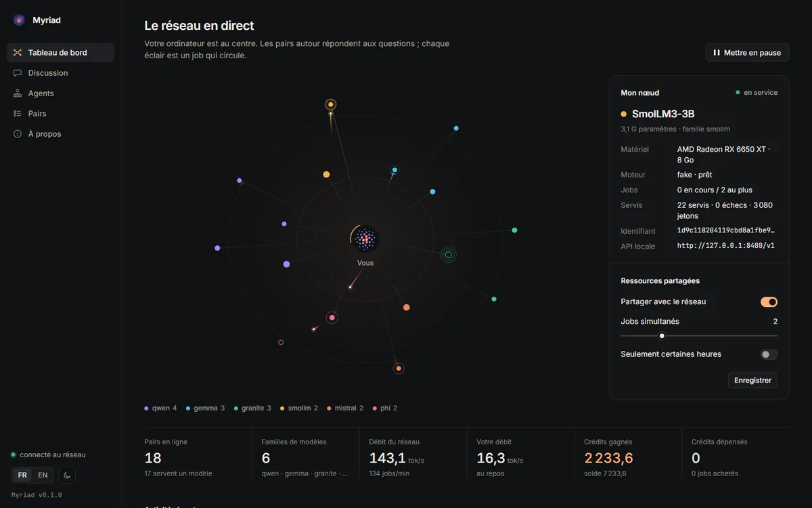The height and width of the screenshot is (508, 812).
Task: Disable Partager avec le réseau switch
Action: pos(769,302)
